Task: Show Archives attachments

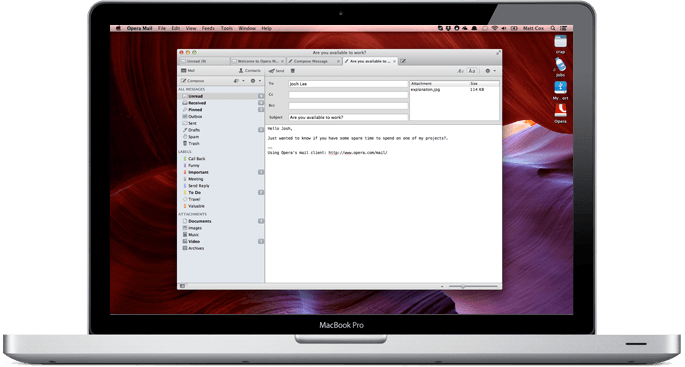Action: 221,248
